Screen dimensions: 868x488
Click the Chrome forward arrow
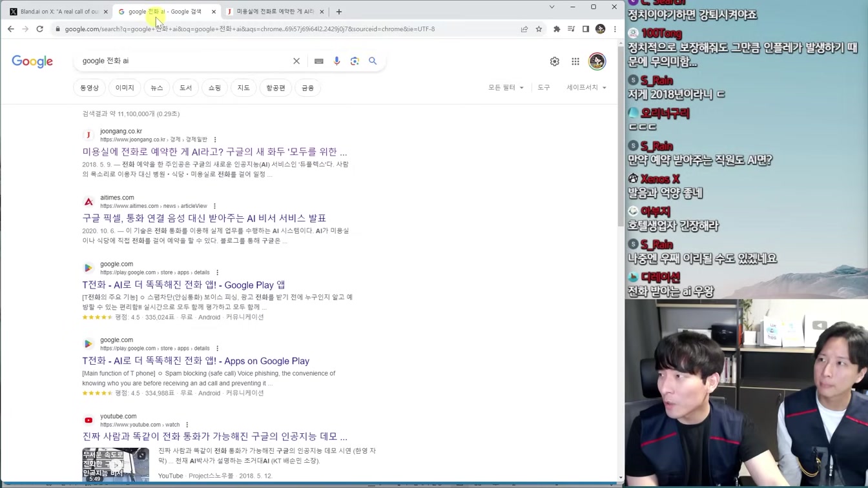(25, 29)
